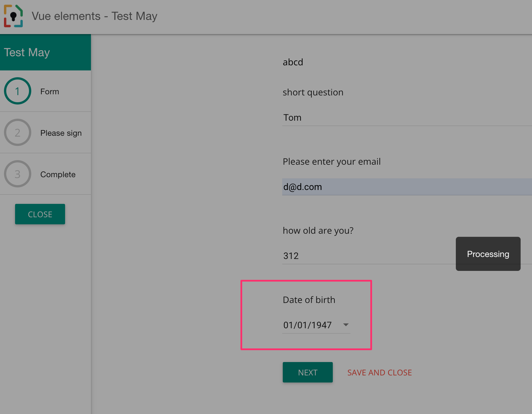The image size is (532, 414).
Task: Click the SAVE AND CLOSE link
Action: pyautogui.click(x=379, y=373)
